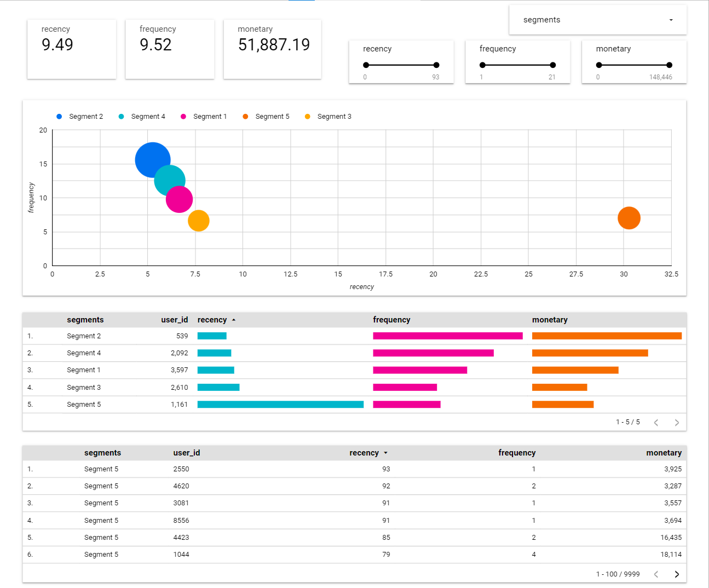Click the Segment 1 legend dot

[x=183, y=117]
